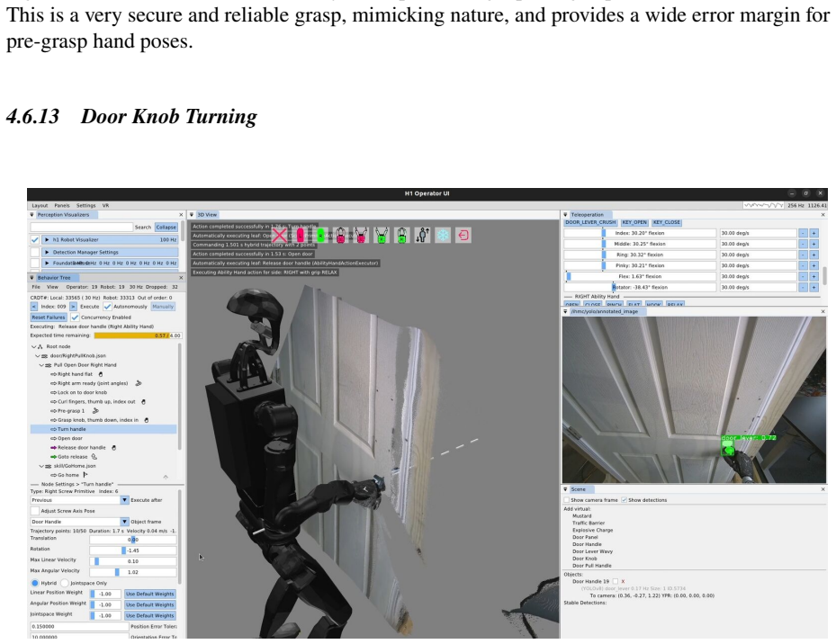The image size is (836, 644).
Task: Enable Detection Manager Settings checkbox
Action: click(35, 252)
